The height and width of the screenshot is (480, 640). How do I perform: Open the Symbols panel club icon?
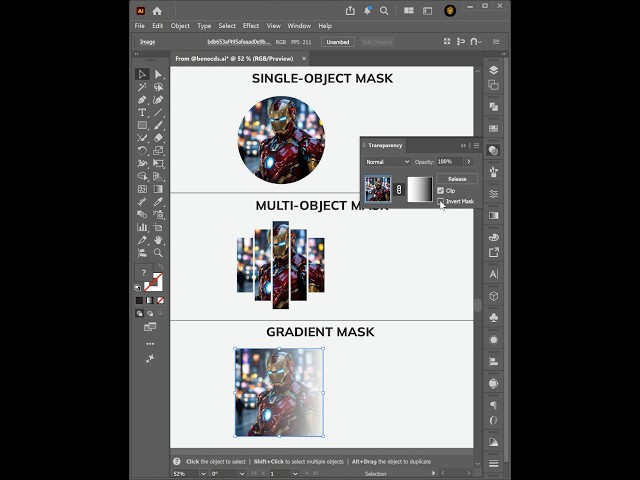(493, 318)
